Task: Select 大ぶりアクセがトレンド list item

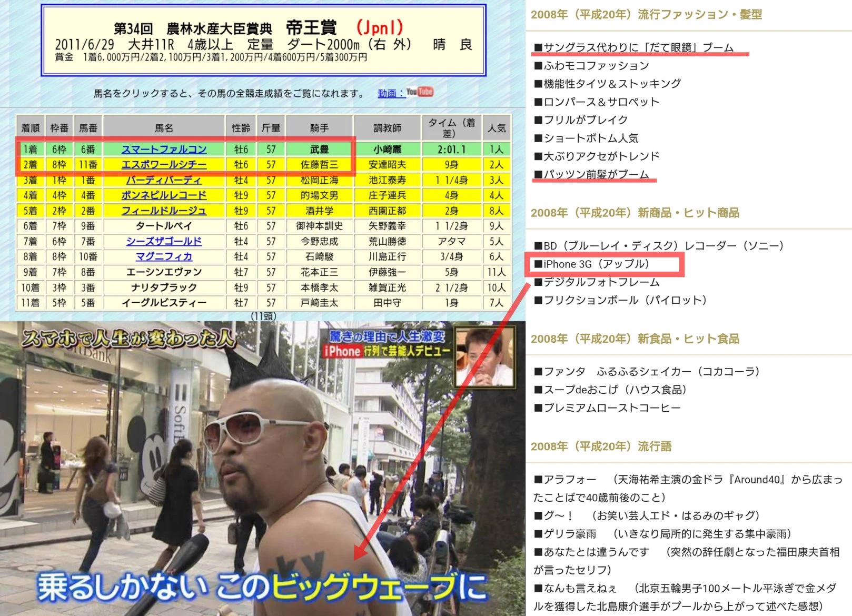Action: click(597, 156)
